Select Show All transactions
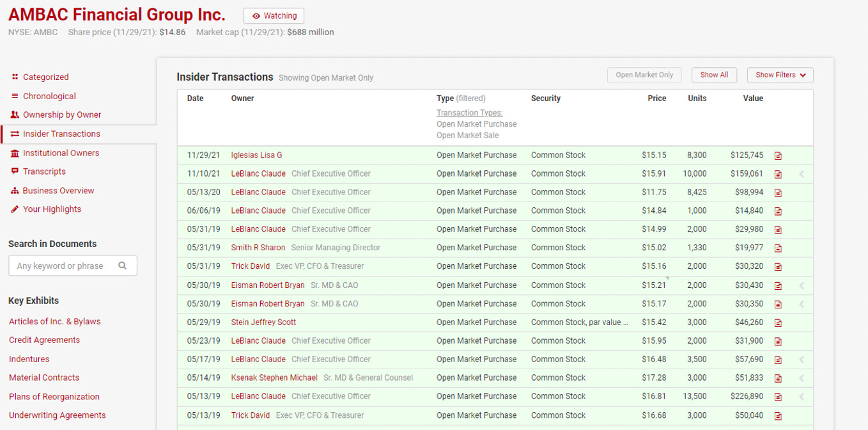The height and width of the screenshot is (430, 868). tap(714, 75)
